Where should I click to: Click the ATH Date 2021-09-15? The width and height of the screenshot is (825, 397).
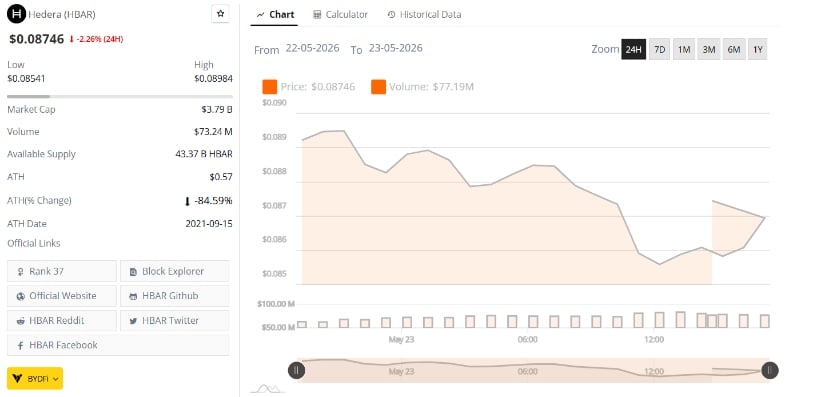point(209,224)
